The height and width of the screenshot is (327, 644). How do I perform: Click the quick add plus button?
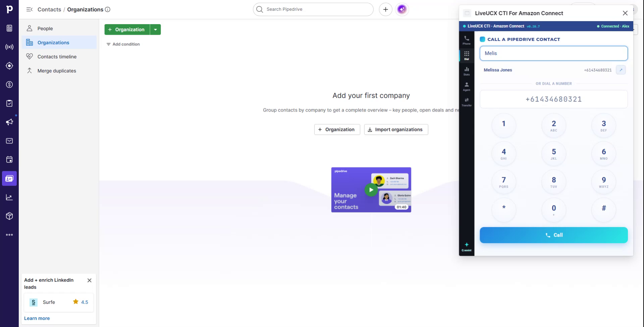(386, 9)
